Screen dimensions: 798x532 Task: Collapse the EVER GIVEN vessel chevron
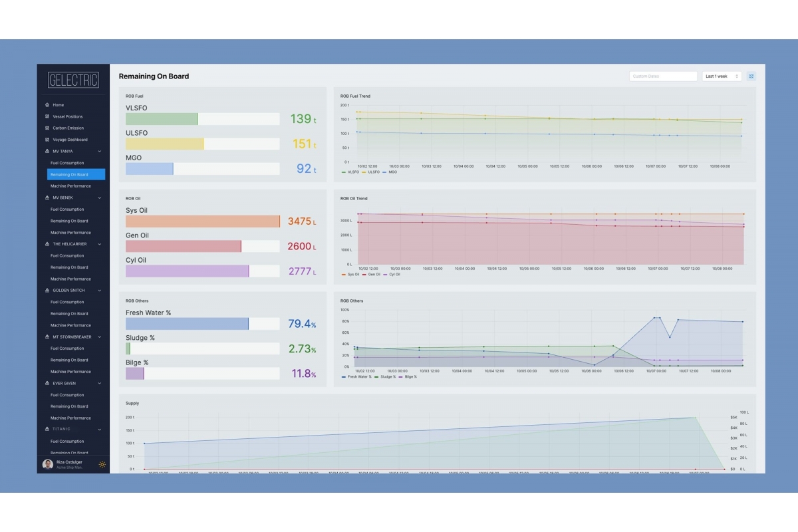click(100, 383)
